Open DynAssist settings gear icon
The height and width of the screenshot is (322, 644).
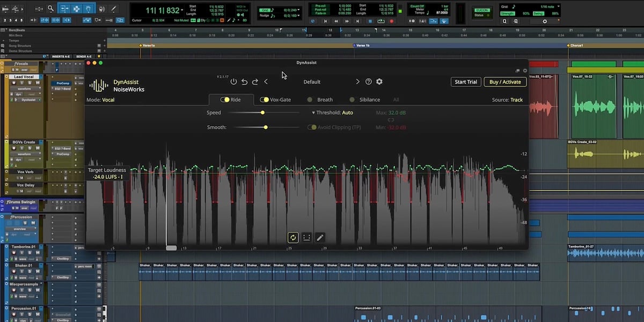[x=379, y=82]
